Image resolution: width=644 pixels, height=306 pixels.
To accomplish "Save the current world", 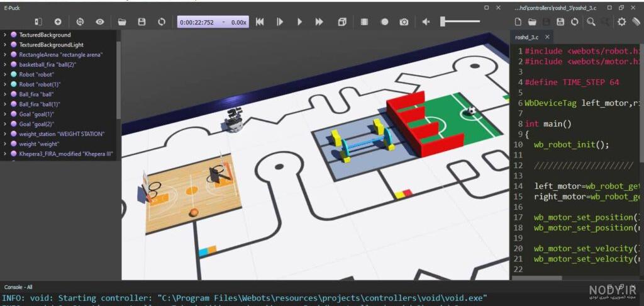I will tap(142, 22).
